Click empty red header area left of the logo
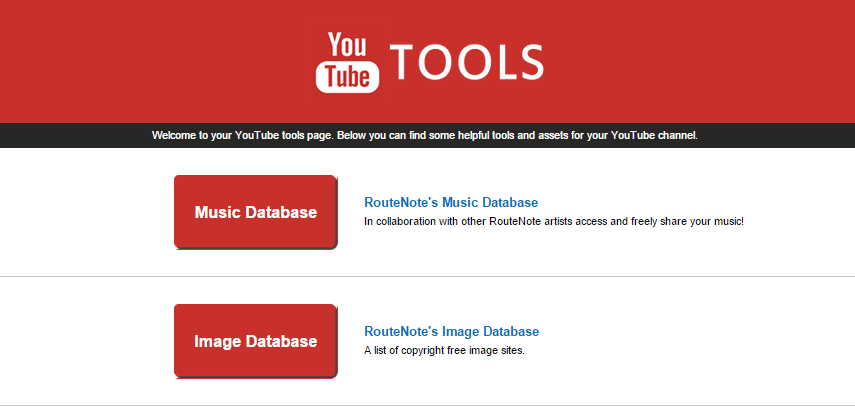855x406 pixels. [150, 62]
